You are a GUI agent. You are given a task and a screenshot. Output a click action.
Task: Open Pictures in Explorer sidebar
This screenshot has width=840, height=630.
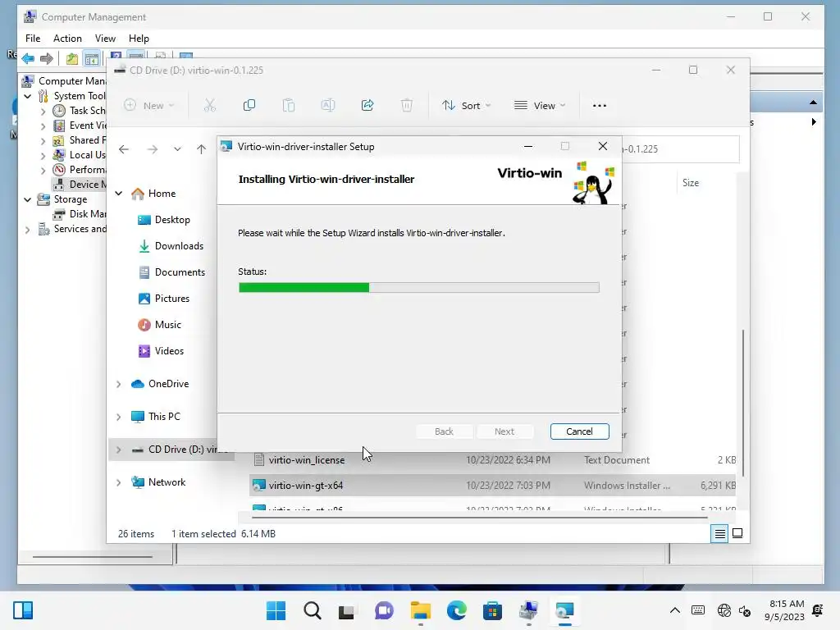tap(164, 299)
